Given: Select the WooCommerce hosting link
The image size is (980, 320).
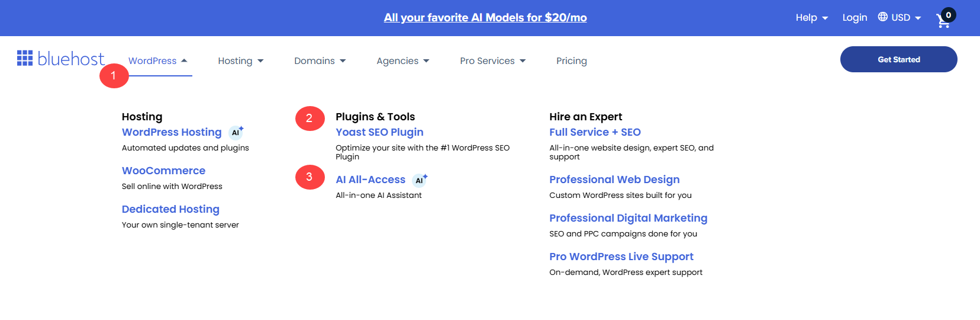Looking at the screenshot, I should point(163,171).
